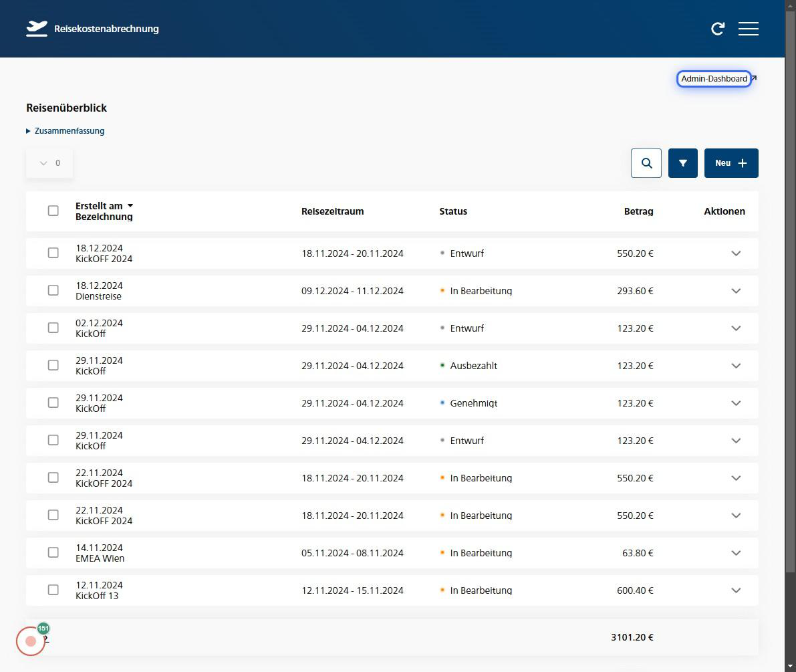This screenshot has width=796, height=672.
Task: Expand the actions chevron for Dienstreise
Action: [736, 291]
